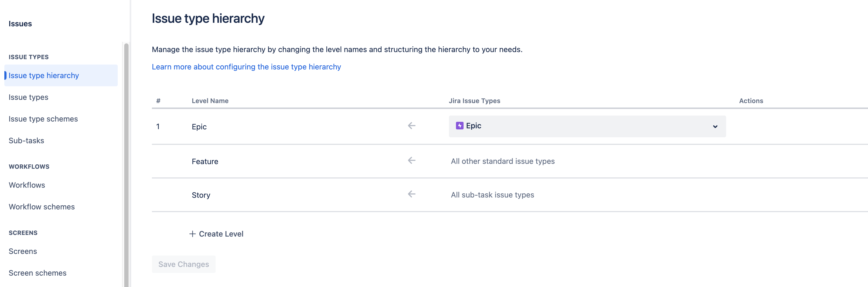The height and width of the screenshot is (287, 868).
Task: Select Screens in the sidebar
Action: click(23, 251)
